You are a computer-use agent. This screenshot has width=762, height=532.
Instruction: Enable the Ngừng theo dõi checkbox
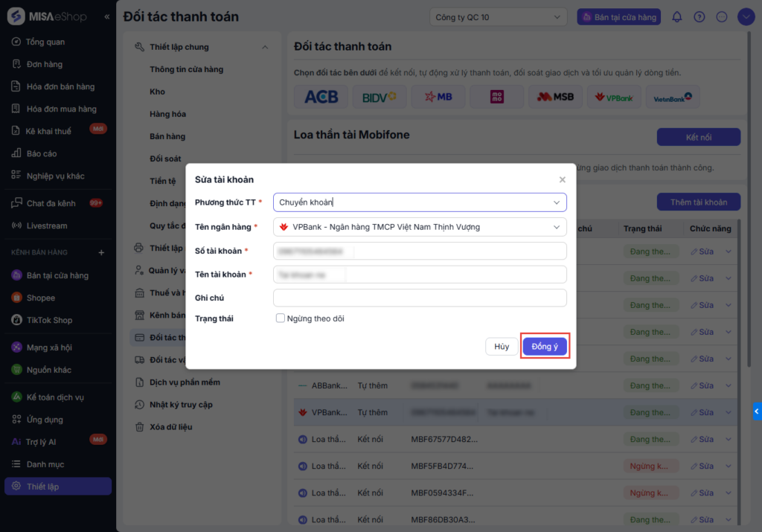click(281, 318)
